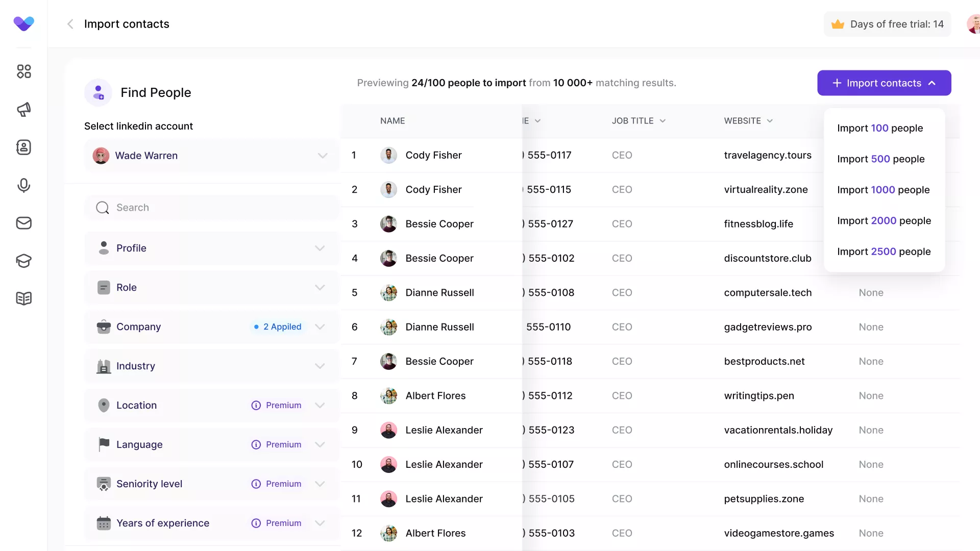980x551 pixels.
Task: Choose Import 2500 people from menu
Action: pos(884,252)
